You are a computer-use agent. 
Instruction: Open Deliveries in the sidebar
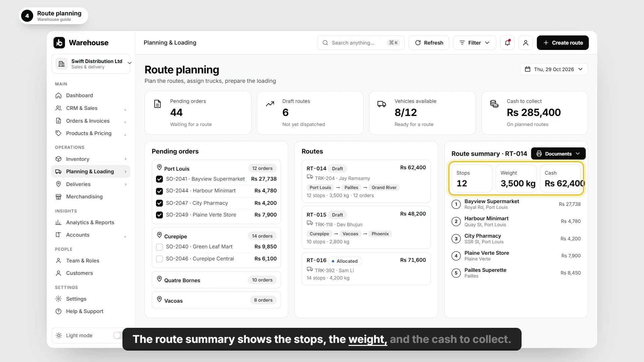pyautogui.click(x=91, y=184)
